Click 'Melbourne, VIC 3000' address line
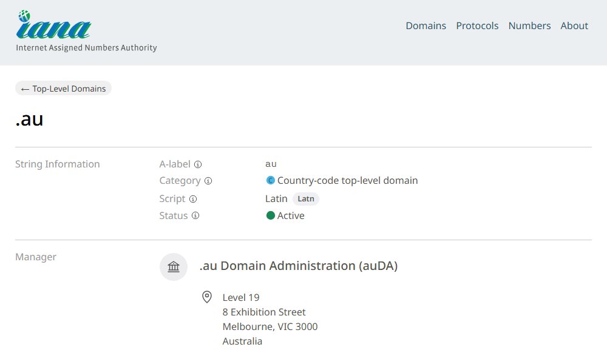 click(270, 327)
